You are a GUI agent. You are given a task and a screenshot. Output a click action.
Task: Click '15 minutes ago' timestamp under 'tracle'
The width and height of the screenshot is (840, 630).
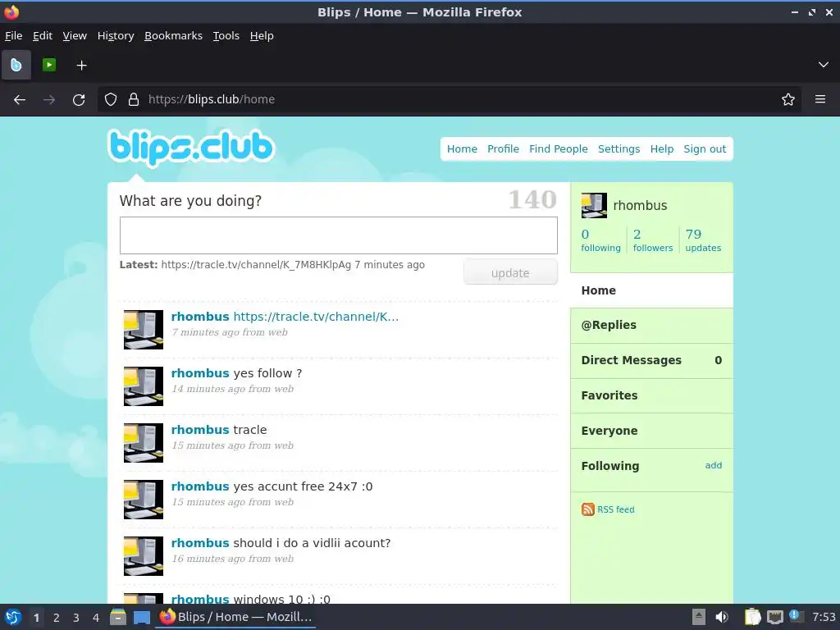coord(232,445)
